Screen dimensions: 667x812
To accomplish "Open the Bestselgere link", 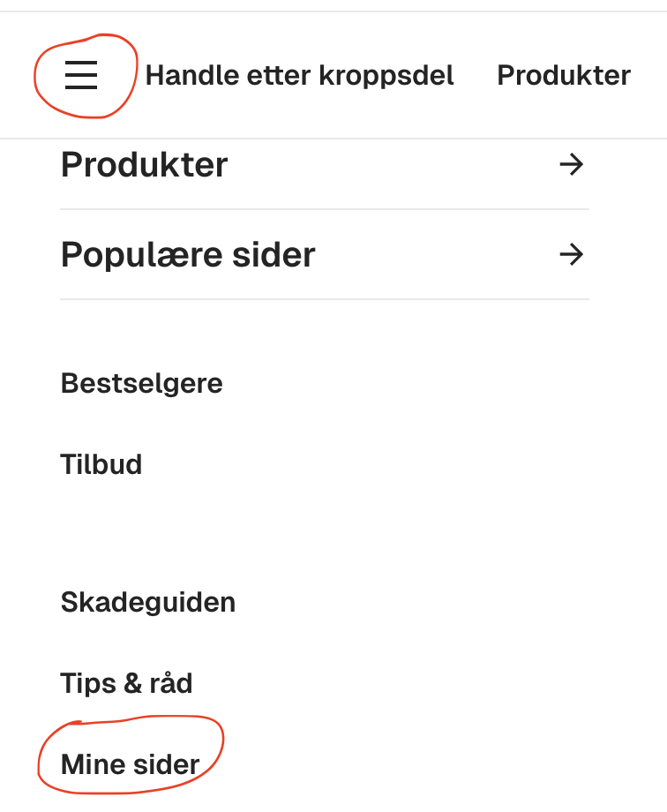I will pos(141,384).
